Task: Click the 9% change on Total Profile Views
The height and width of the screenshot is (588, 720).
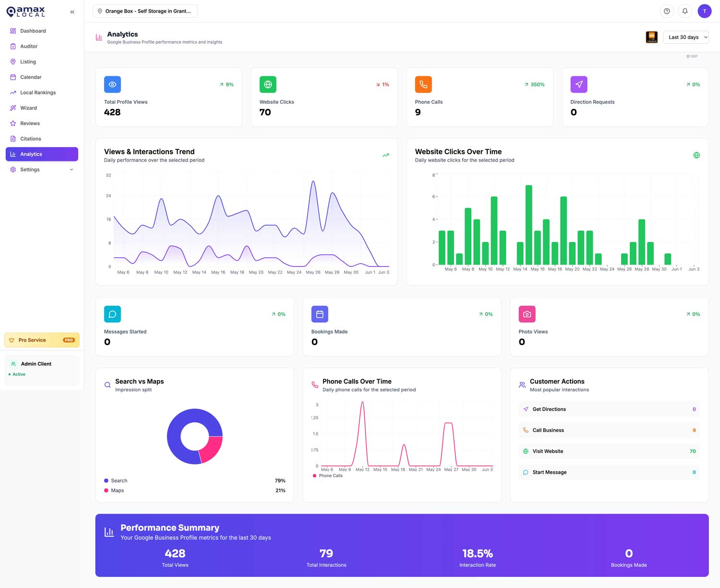Action: coord(227,84)
